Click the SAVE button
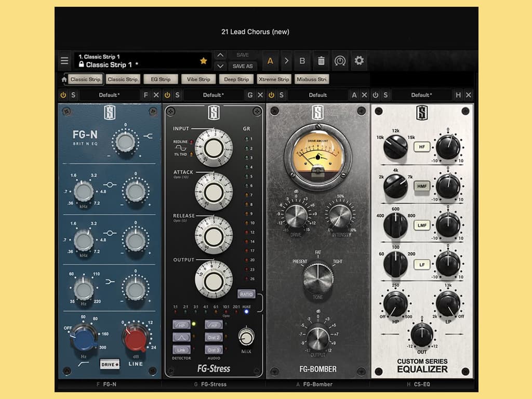 (x=243, y=55)
